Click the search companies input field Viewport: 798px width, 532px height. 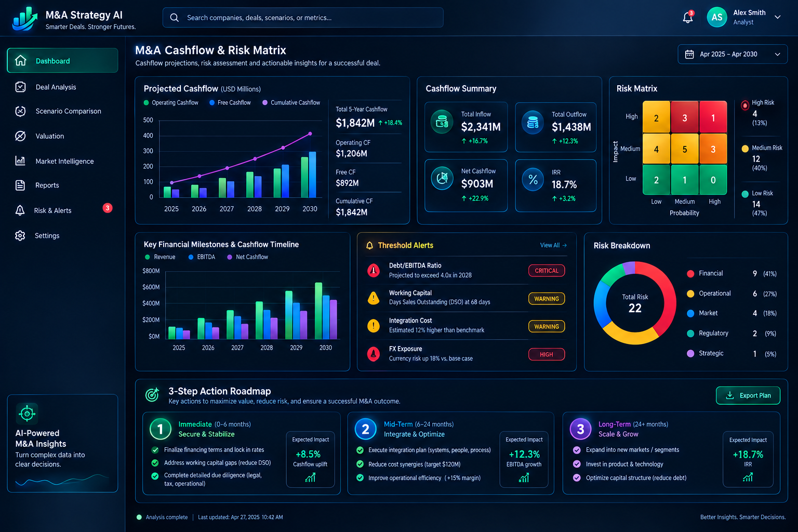point(303,18)
